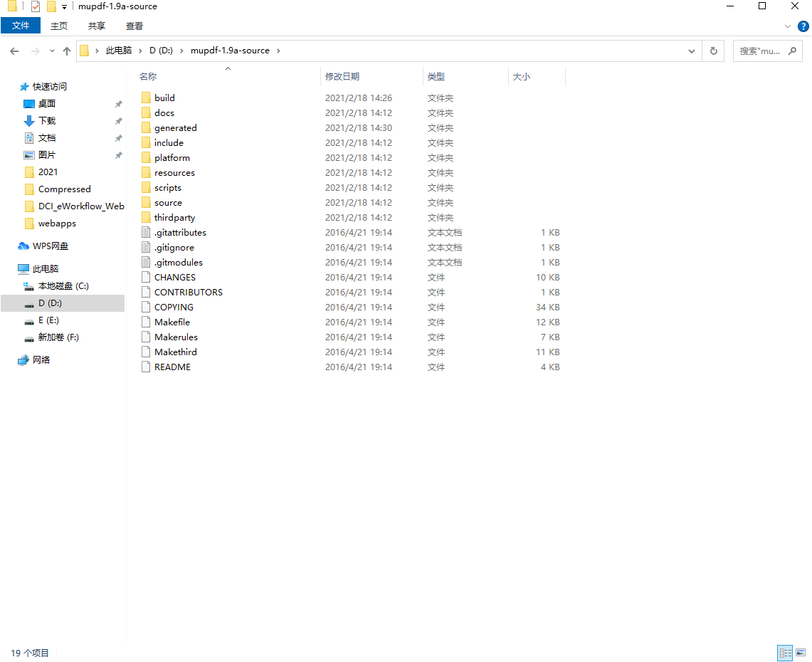The width and height of the screenshot is (812, 662).
Task: Select the COPYING file name
Action: [174, 308]
